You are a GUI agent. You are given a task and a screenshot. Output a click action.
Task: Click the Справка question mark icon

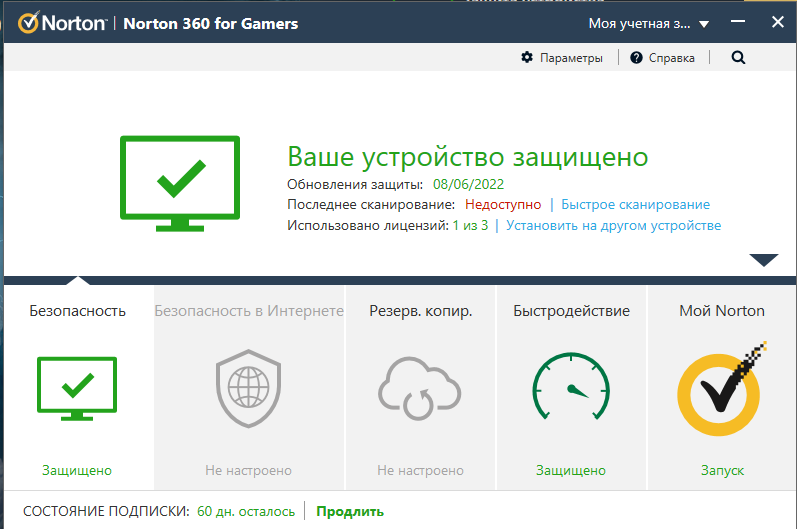click(636, 57)
